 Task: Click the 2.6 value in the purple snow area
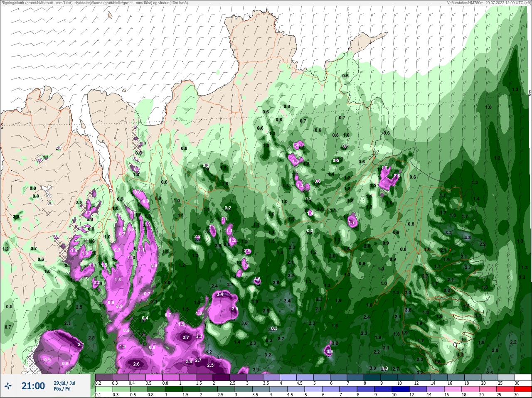pos(136,364)
